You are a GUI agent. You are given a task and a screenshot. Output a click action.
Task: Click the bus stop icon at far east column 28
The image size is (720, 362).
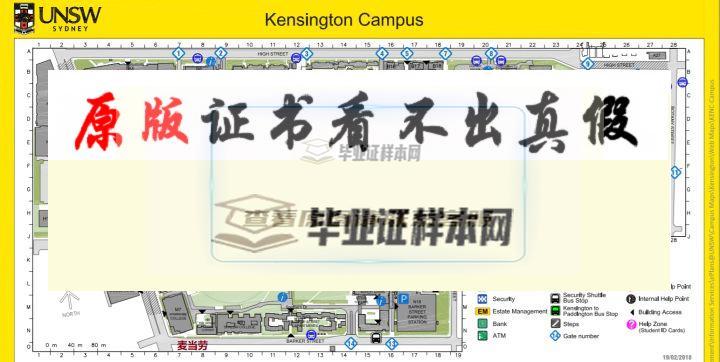tap(682, 82)
